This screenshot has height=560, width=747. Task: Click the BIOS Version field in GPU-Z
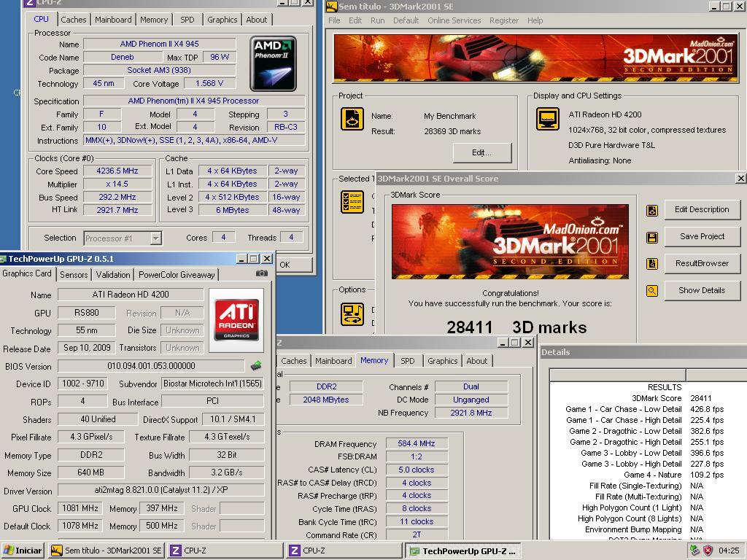[x=151, y=366]
